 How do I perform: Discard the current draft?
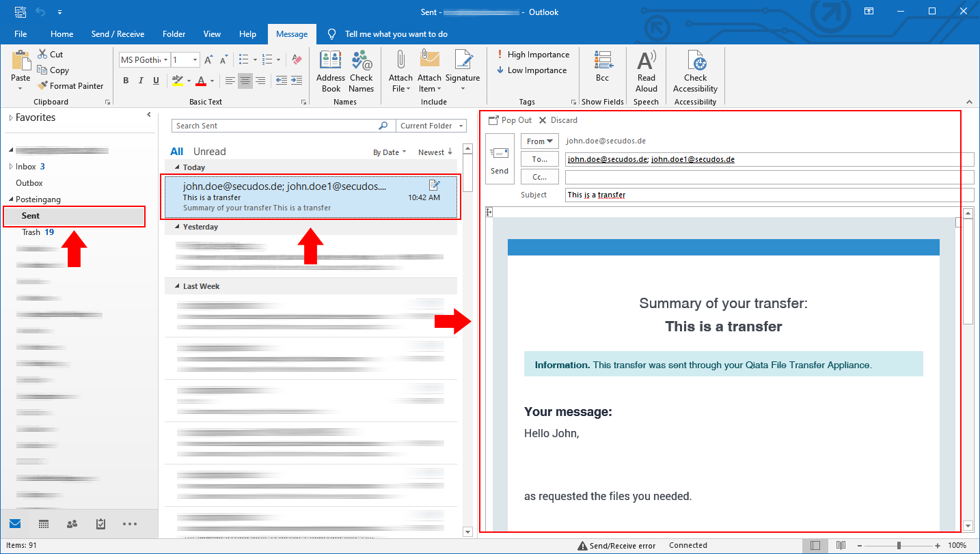click(x=558, y=120)
